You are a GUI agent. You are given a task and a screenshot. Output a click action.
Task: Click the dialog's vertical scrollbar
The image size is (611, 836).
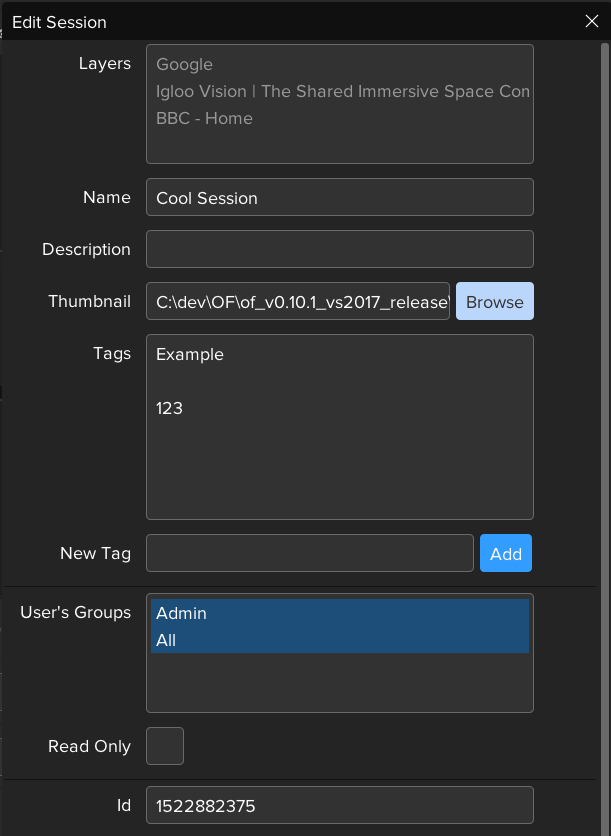tap(605, 400)
